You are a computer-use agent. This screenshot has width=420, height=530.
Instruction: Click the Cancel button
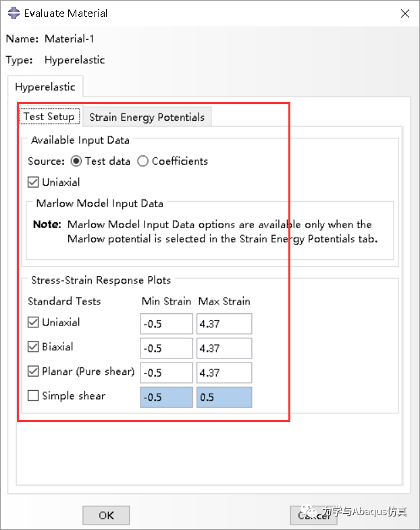pyautogui.click(x=313, y=515)
